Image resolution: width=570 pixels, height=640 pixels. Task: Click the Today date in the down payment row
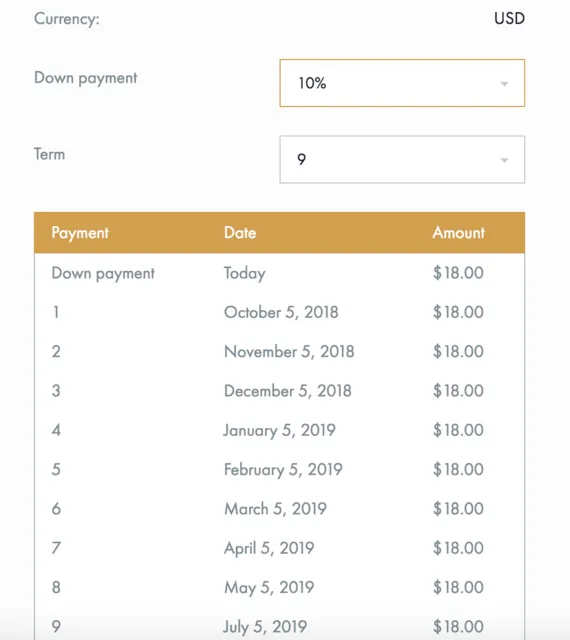[x=245, y=273]
